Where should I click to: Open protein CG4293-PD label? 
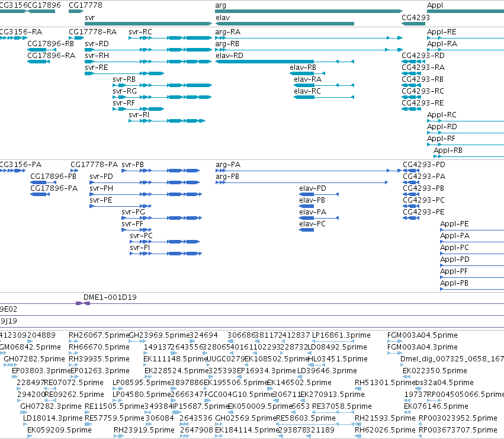[x=424, y=165]
